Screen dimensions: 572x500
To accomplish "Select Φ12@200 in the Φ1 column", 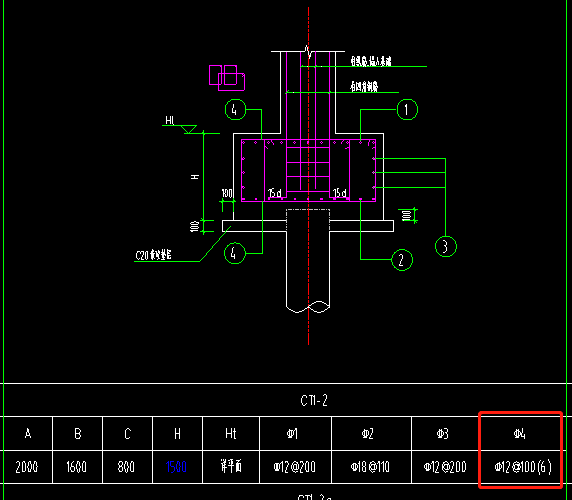I will (294, 467).
